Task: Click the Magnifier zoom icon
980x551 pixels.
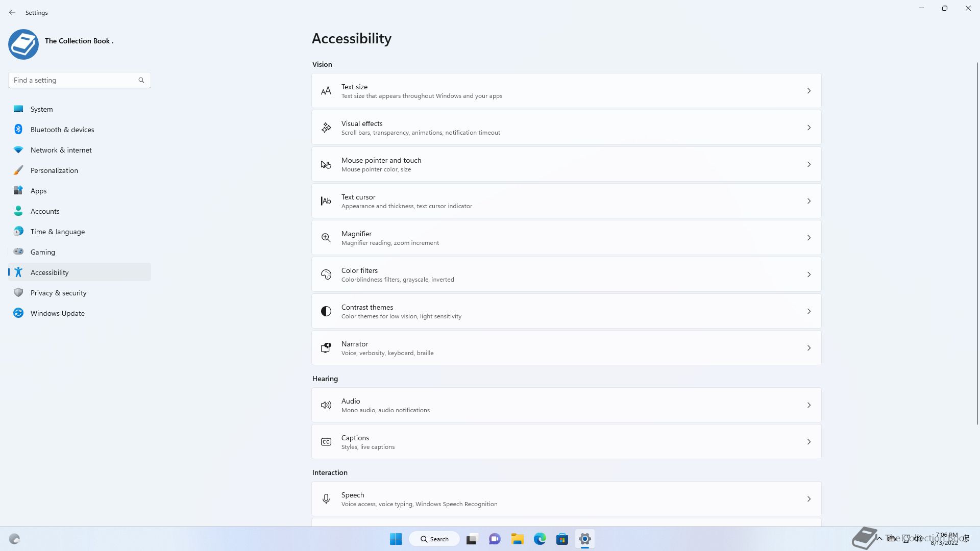Action: (x=326, y=238)
